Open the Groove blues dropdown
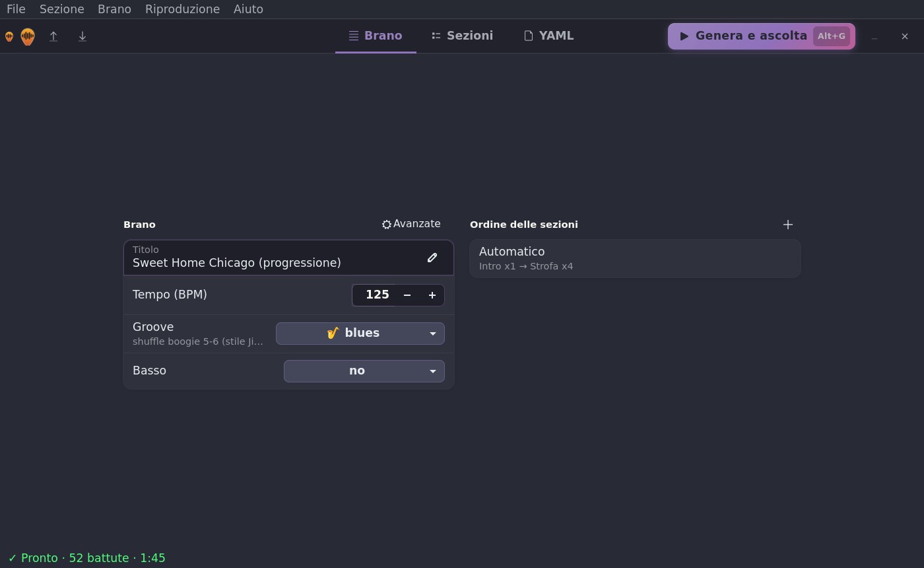The image size is (924, 568). [x=360, y=334]
